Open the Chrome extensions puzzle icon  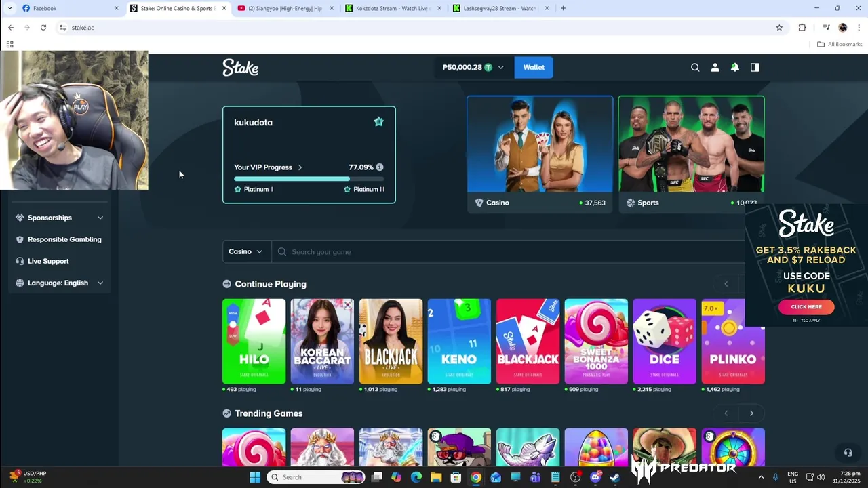click(x=802, y=28)
